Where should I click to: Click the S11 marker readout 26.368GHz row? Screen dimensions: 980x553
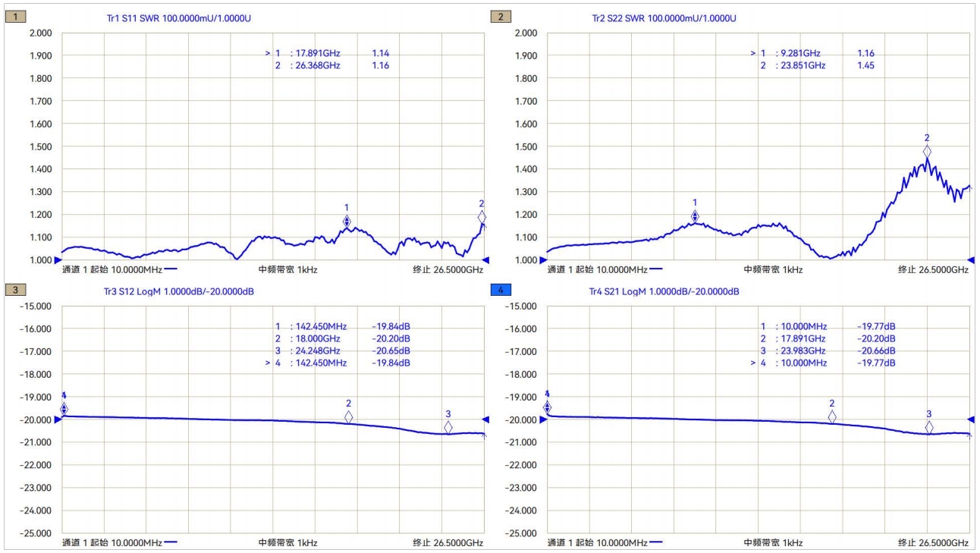click(331, 66)
